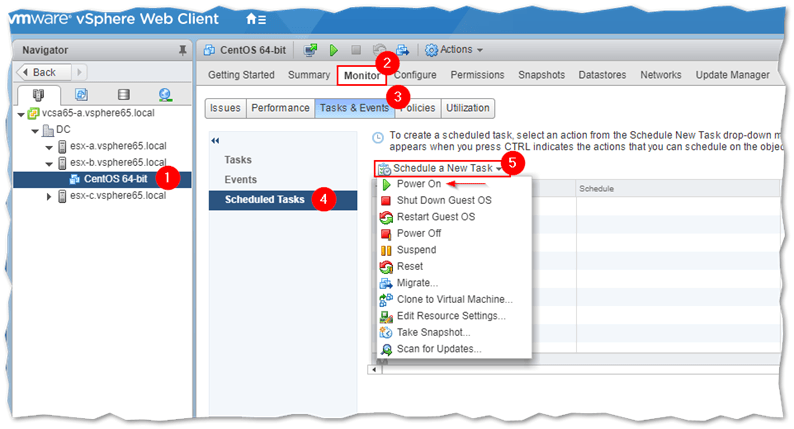Click the horizontal scrollbar left arrow
The image size is (794, 429).
(374, 369)
